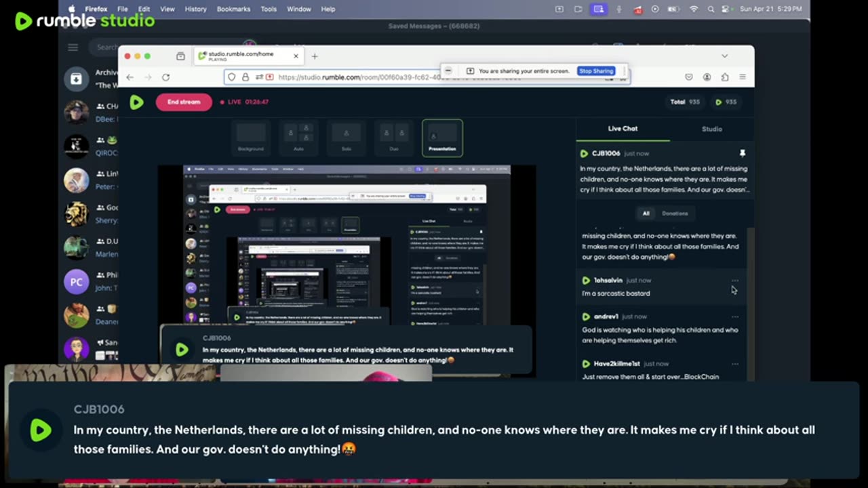Choose the Solo layout
868x488 pixels.
[347, 138]
